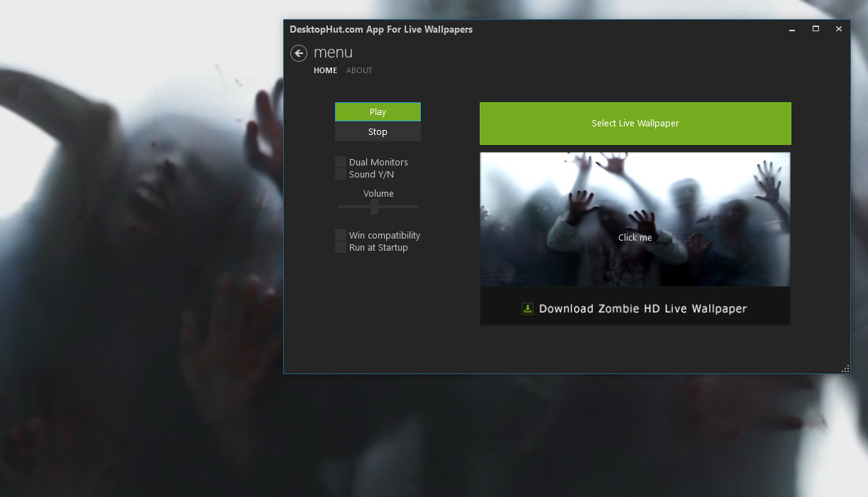The image size is (868, 497).
Task: Click the right end of the Volume track
Action: coord(416,207)
